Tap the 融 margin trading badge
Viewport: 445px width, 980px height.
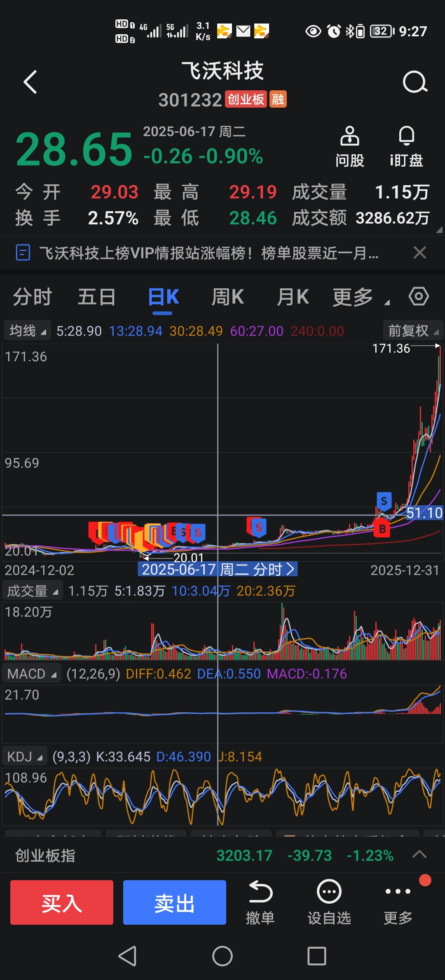[278, 99]
